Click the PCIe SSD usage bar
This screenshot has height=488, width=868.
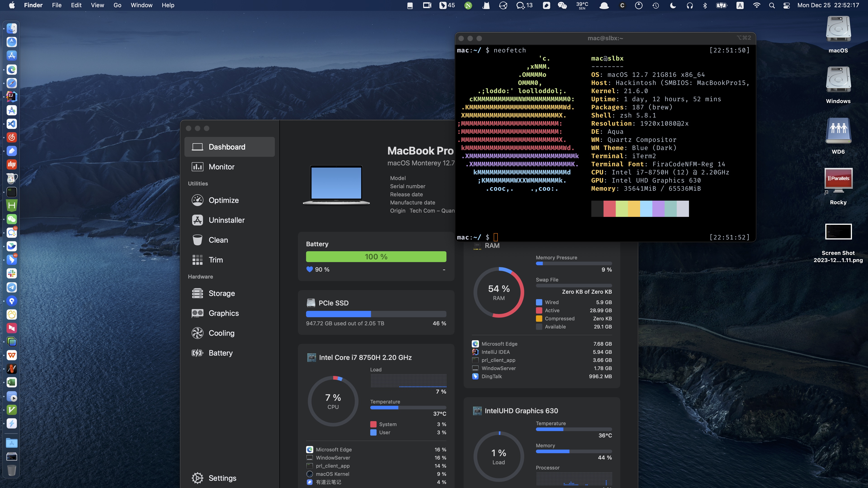pos(376,314)
